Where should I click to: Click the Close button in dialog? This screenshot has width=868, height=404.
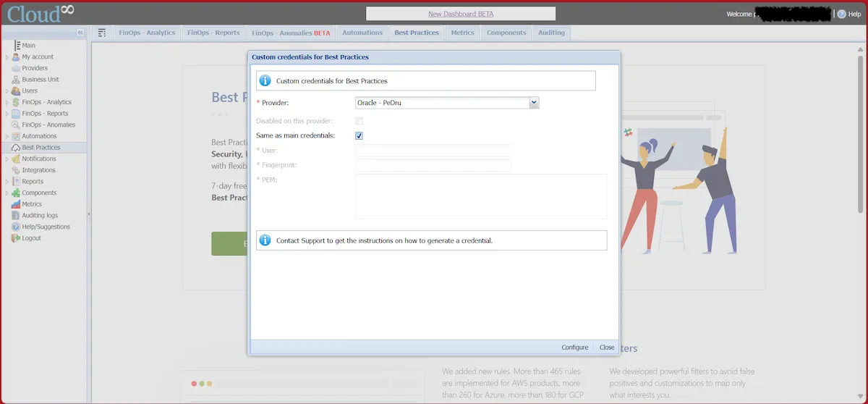[607, 348]
